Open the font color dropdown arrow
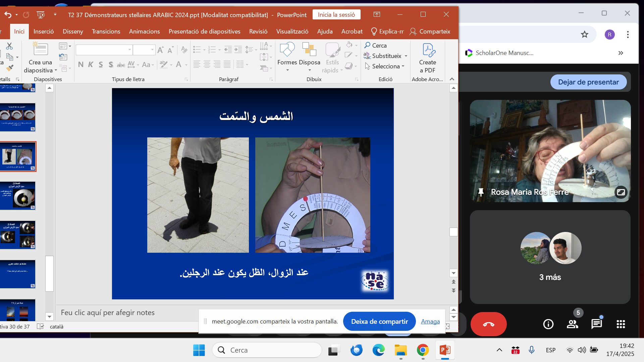The height and width of the screenshot is (362, 644). coord(186,65)
